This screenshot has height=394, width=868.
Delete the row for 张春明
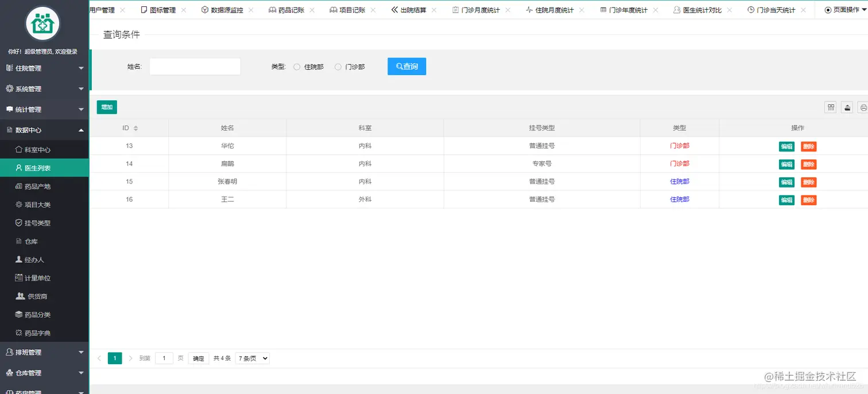point(808,182)
